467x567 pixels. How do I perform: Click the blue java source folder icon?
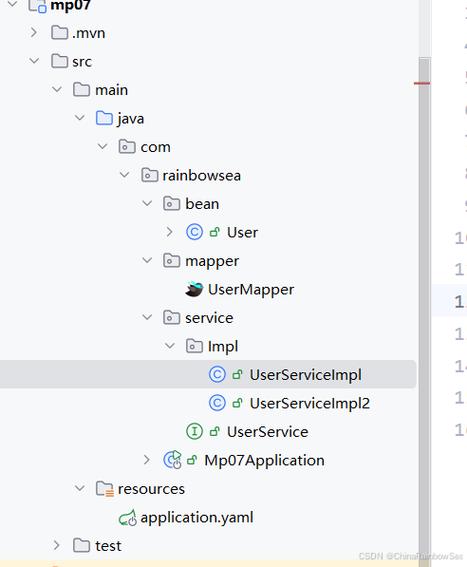coord(104,118)
